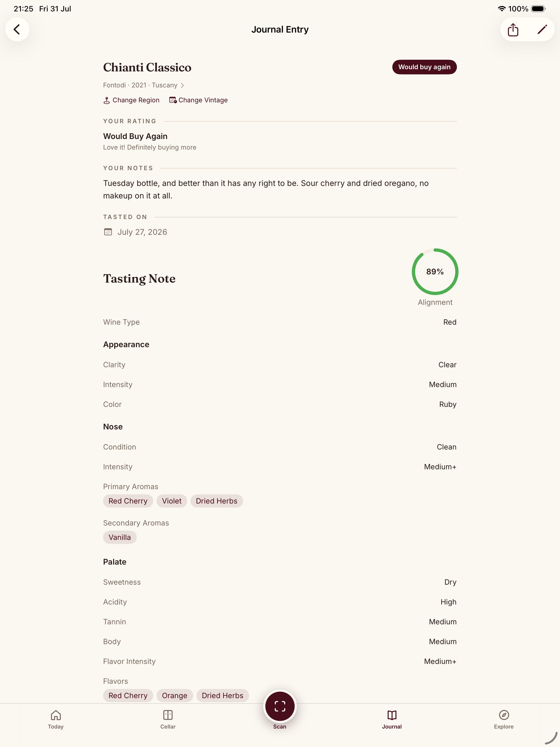Viewport: 560px width, 747px height.
Task: Tap the Orange flavor chip
Action: [174, 695]
